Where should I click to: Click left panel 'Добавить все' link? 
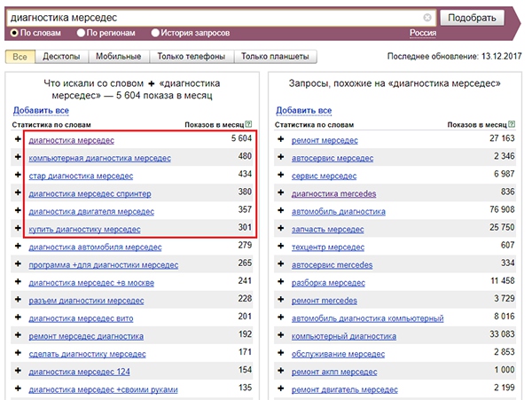[41, 110]
